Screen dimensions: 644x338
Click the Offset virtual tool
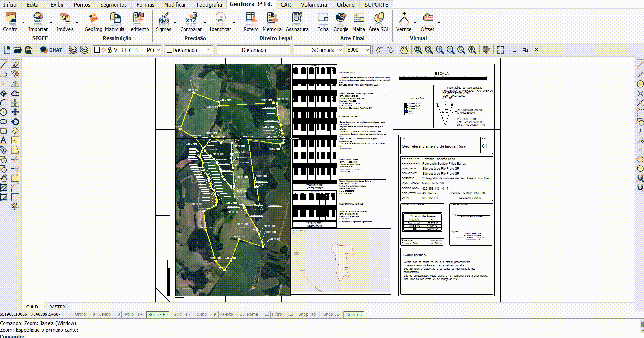[428, 22]
